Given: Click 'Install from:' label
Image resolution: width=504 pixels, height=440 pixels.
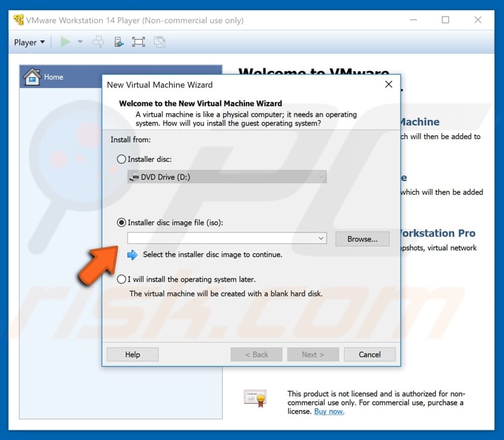Looking at the screenshot, I should coord(131,140).
